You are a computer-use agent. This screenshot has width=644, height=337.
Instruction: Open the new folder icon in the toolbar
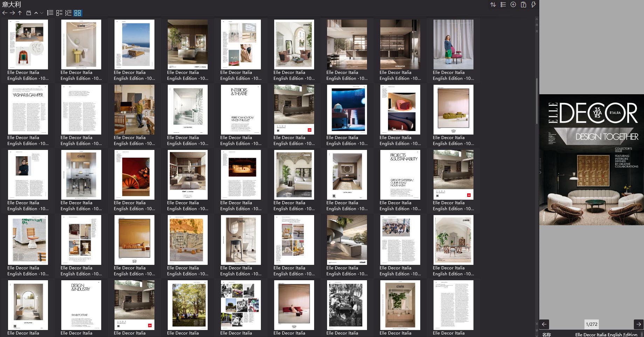pos(29,13)
